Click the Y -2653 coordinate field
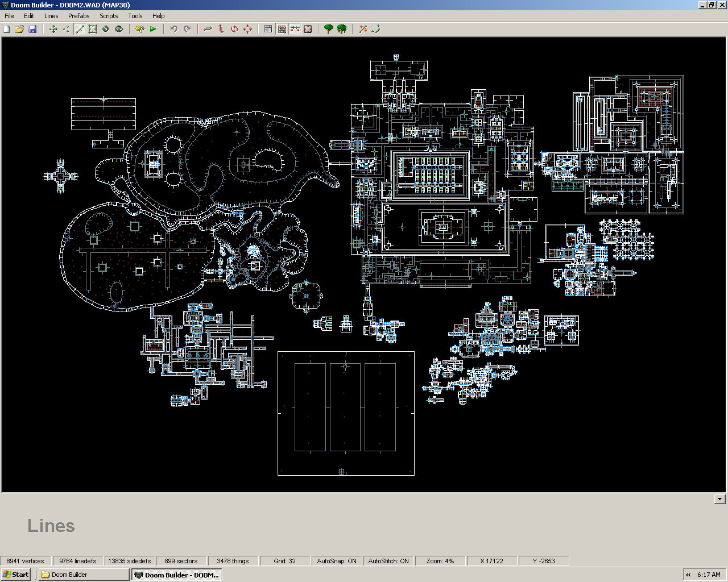 coord(544,561)
